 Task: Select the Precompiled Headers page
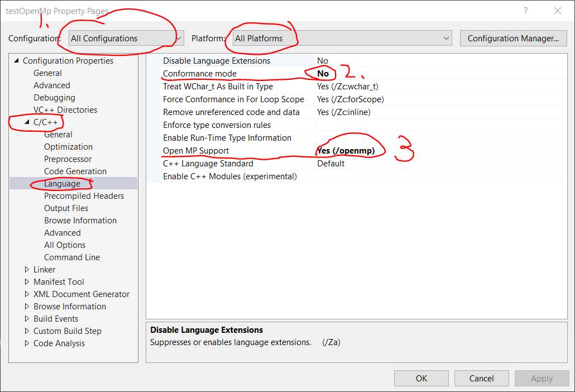(x=84, y=195)
